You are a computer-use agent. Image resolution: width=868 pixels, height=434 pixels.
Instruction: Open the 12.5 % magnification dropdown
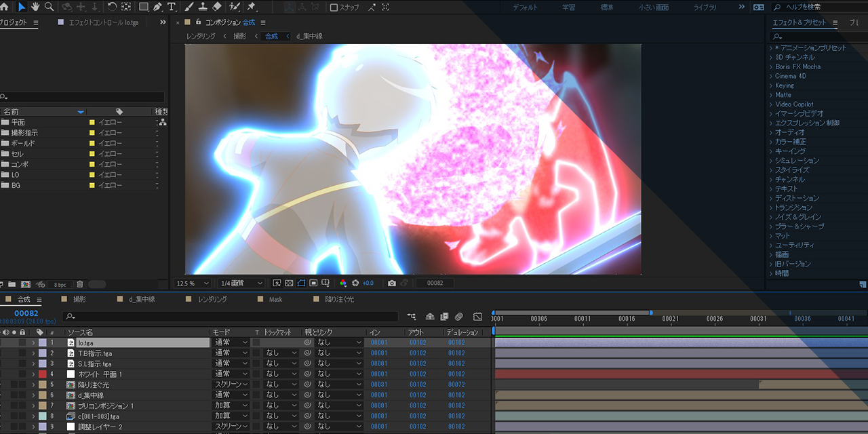(x=194, y=283)
